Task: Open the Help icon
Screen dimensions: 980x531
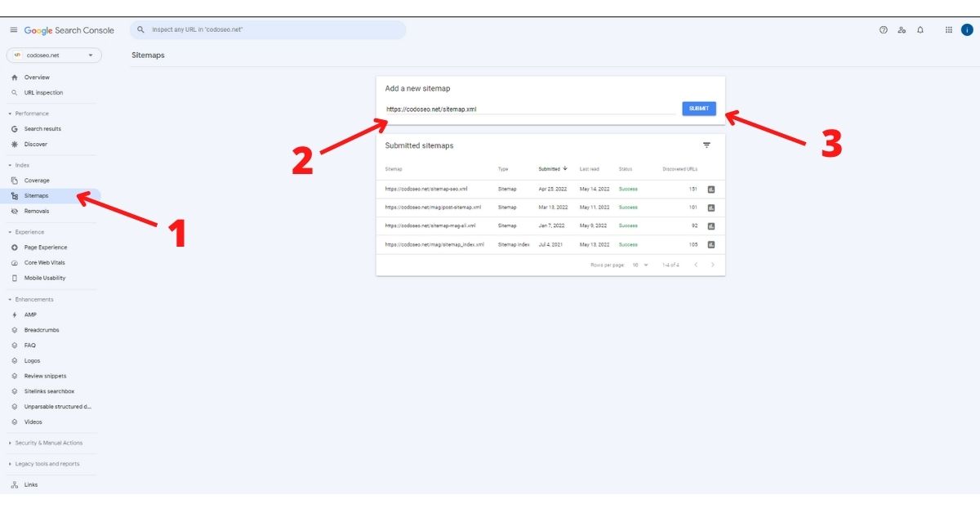Action: click(x=883, y=30)
